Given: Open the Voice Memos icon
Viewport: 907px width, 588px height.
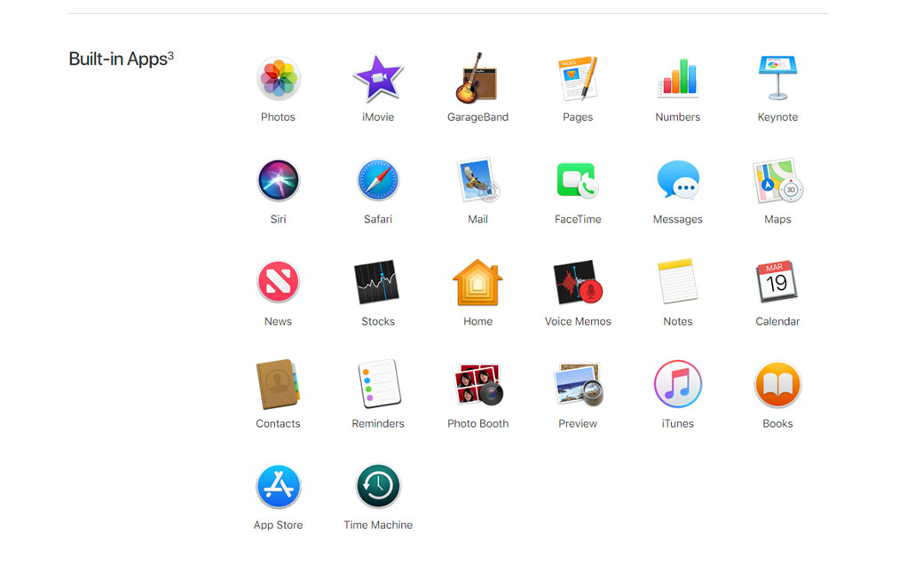Looking at the screenshot, I should point(578,282).
